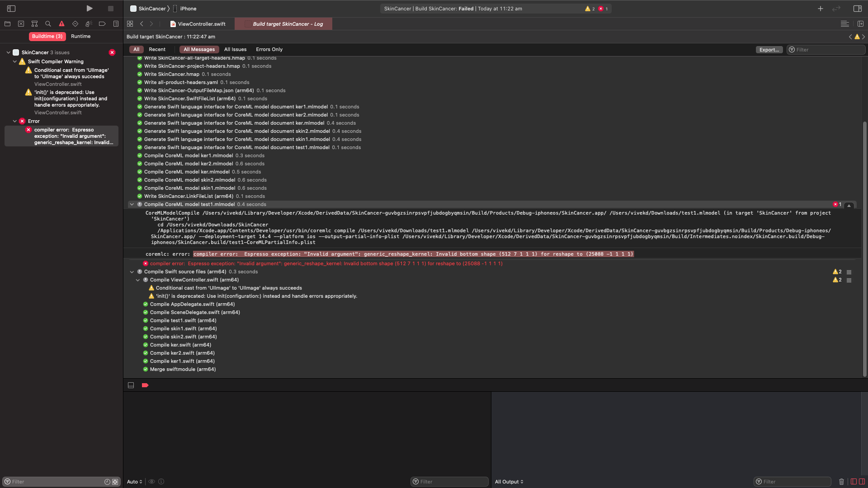This screenshot has width=868, height=488.
Task: Open the library with plus icon
Action: (820, 9)
